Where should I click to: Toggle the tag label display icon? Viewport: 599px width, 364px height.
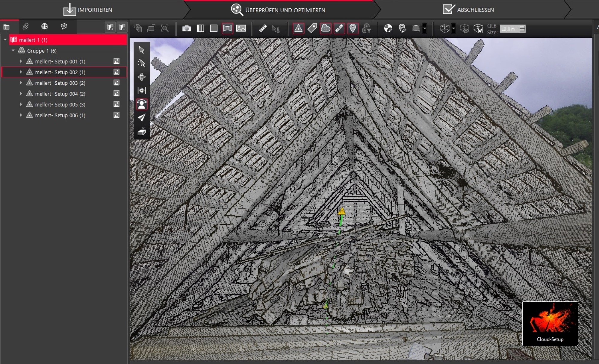tap(312, 28)
